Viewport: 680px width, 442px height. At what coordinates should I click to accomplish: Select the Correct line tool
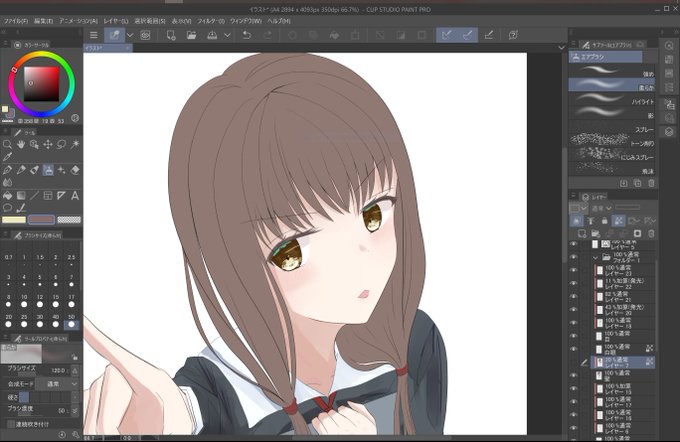pos(21,208)
